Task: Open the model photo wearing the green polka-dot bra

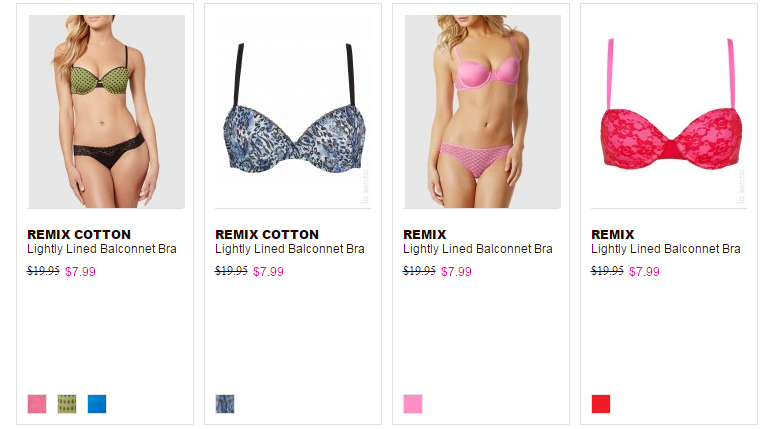Action: tap(106, 111)
